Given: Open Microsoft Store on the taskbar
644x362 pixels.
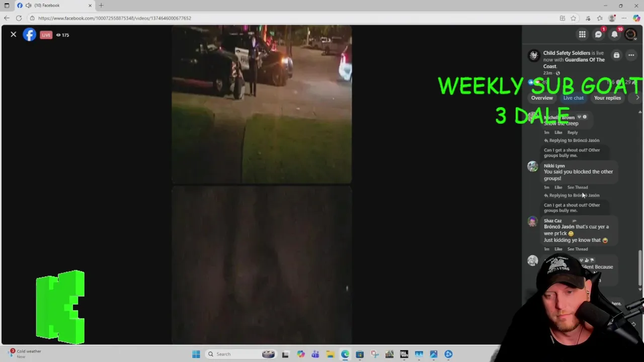Looking at the screenshot, I should pos(360,354).
